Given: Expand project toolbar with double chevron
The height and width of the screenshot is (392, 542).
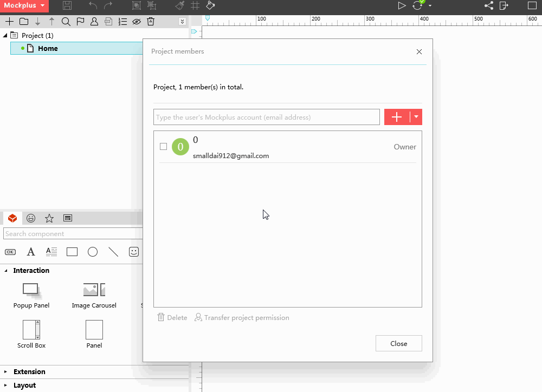Looking at the screenshot, I should click(183, 22).
